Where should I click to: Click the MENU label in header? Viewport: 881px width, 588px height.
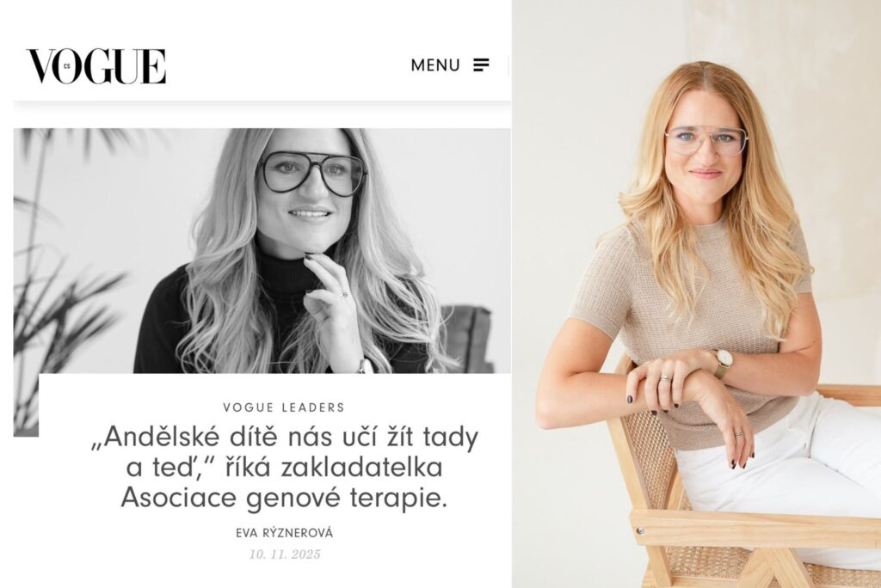coord(435,65)
